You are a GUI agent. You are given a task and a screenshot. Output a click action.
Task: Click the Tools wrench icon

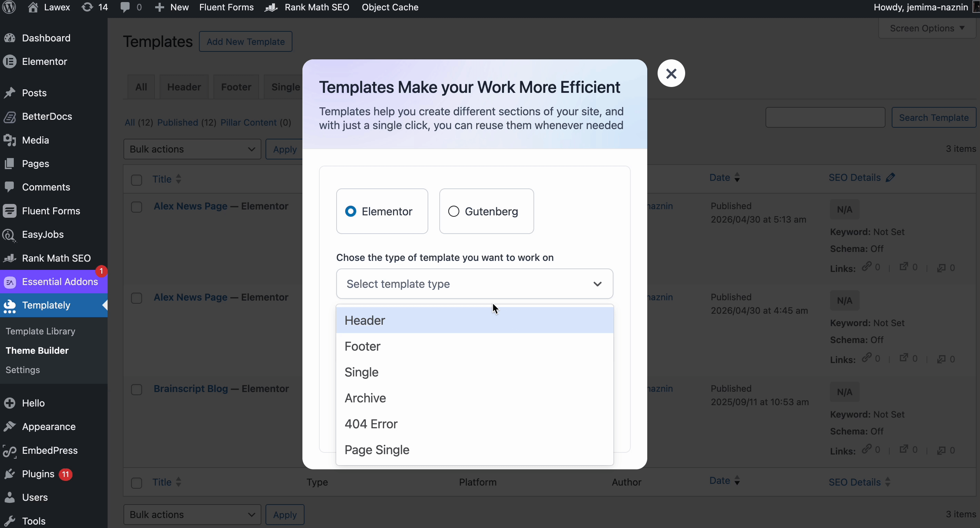coord(10,521)
